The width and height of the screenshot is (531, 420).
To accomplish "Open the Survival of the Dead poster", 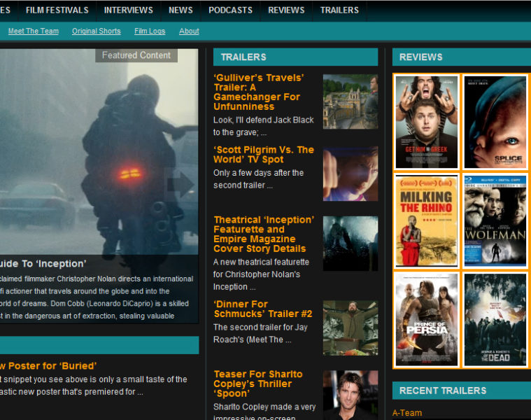I will point(495,319).
